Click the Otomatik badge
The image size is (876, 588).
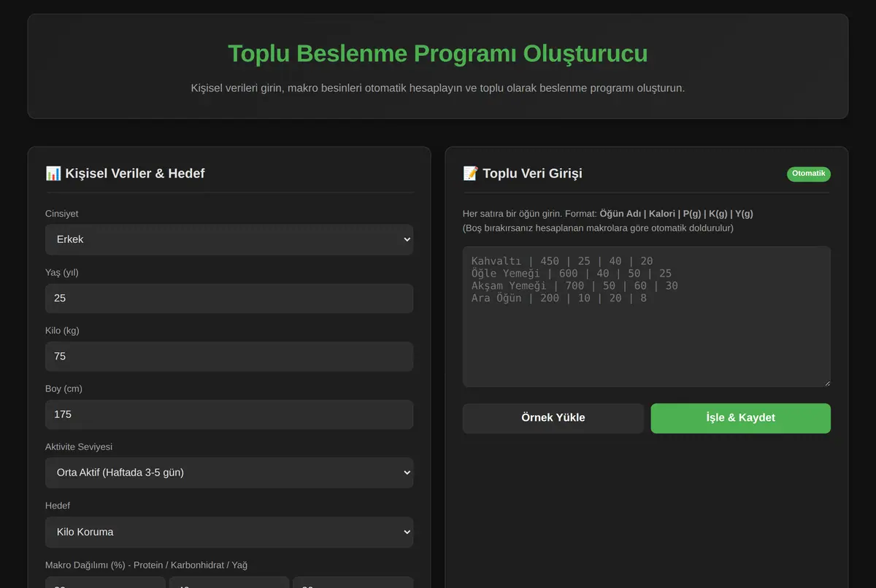(809, 174)
